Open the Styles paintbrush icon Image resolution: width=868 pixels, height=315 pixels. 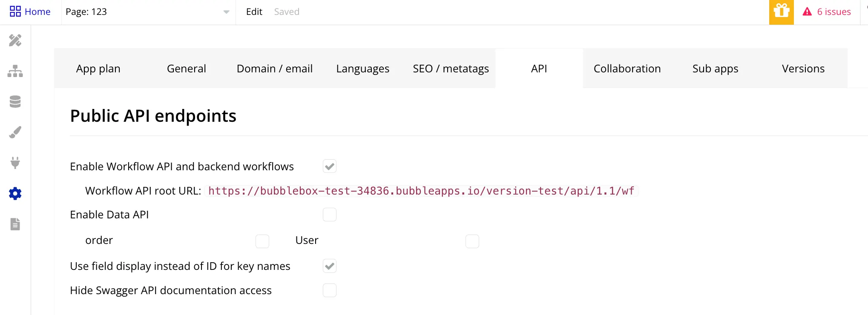[x=15, y=132]
